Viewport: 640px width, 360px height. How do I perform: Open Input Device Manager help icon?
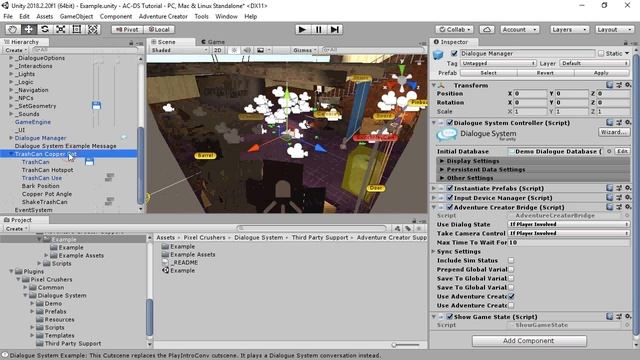pos(609,198)
